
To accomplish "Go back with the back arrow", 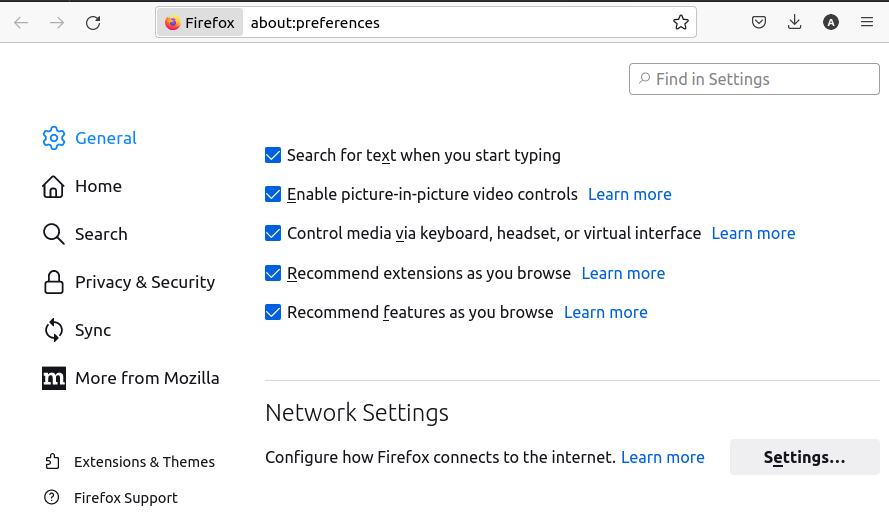I will tap(21, 22).
